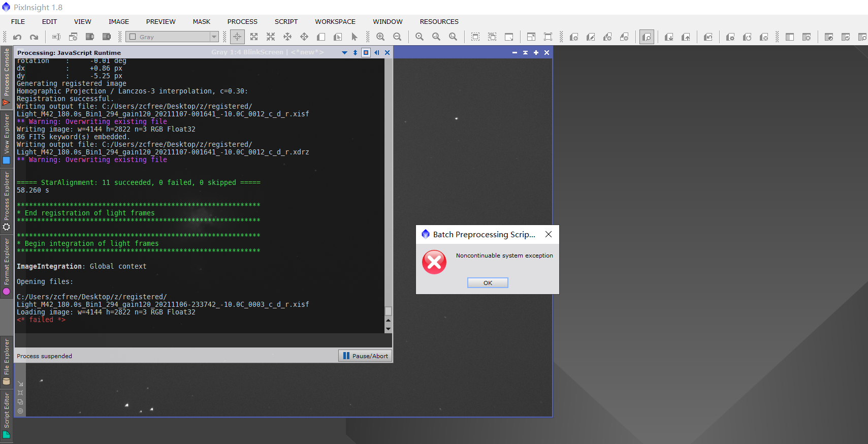Select the Zoom Out mode with inward arrows
Screen dimensions: 868x444
pos(271,37)
